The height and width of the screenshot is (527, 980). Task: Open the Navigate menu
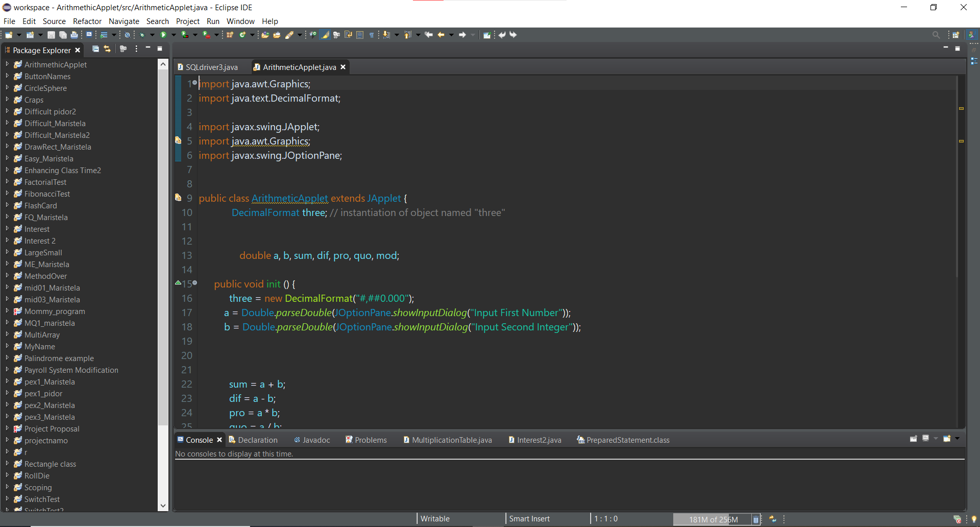(124, 21)
